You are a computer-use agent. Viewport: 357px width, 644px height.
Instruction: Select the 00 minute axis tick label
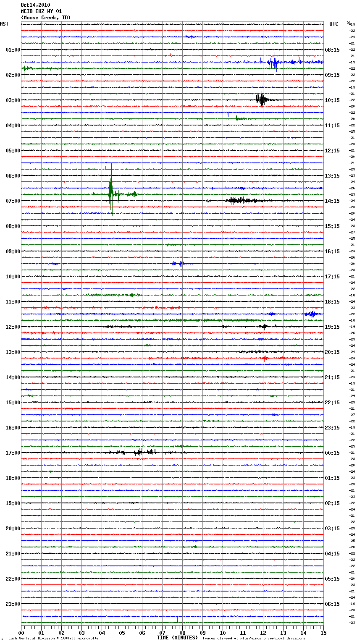point(21,633)
